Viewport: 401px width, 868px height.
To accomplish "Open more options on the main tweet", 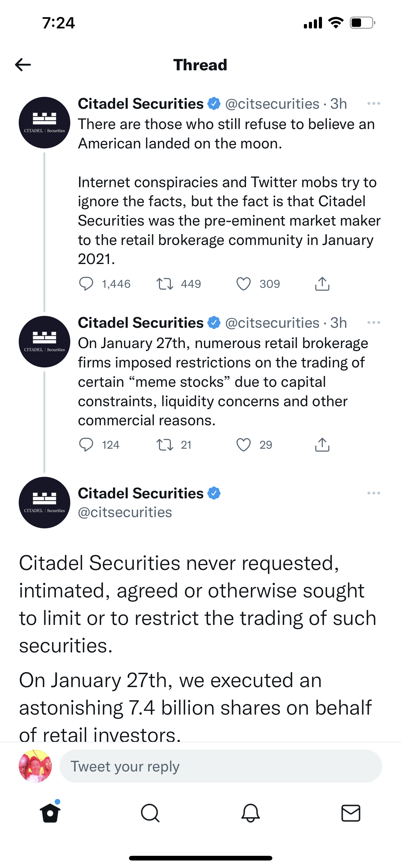I will pyautogui.click(x=374, y=493).
